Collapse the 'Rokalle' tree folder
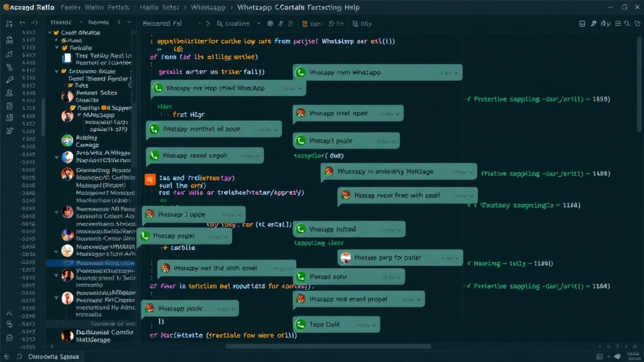 click(57, 48)
